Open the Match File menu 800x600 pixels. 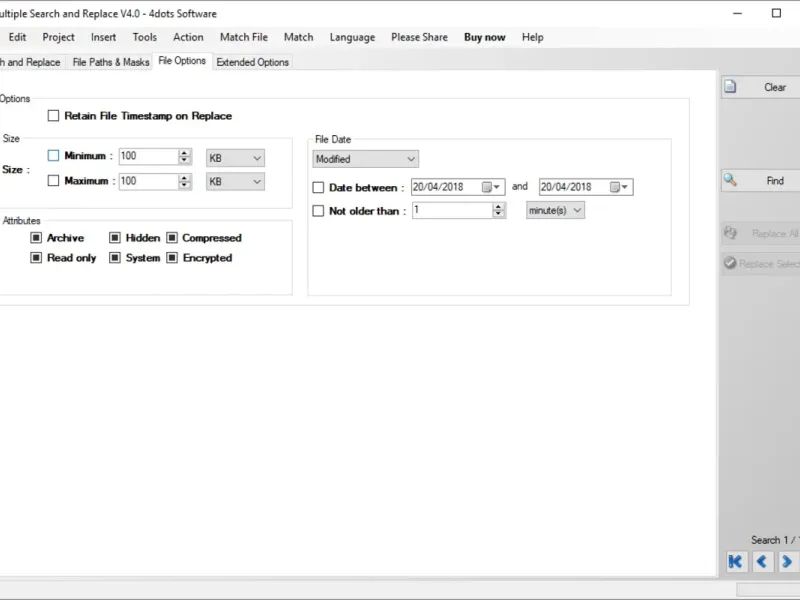pyautogui.click(x=244, y=37)
